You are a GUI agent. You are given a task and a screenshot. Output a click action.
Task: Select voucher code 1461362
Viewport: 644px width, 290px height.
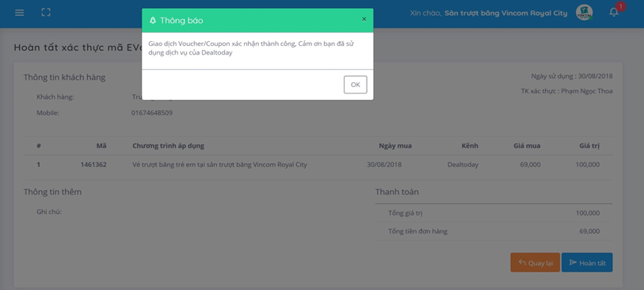tap(93, 165)
